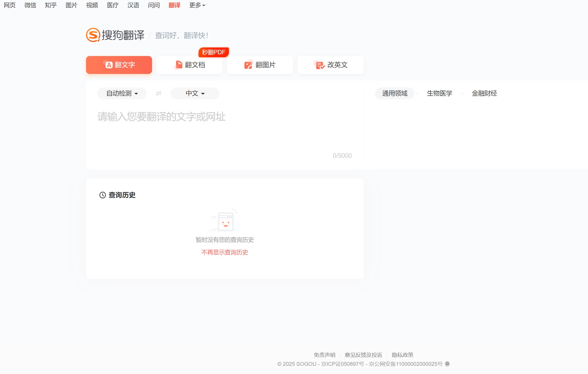Select the 改英文 English polishing tool
588x374 pixels.
[x=330, y=65]
